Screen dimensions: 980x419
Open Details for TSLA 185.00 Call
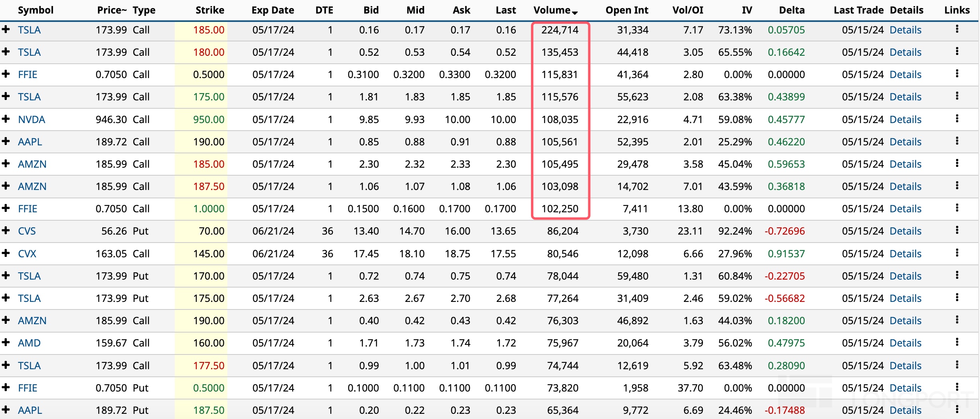[906, 30]
